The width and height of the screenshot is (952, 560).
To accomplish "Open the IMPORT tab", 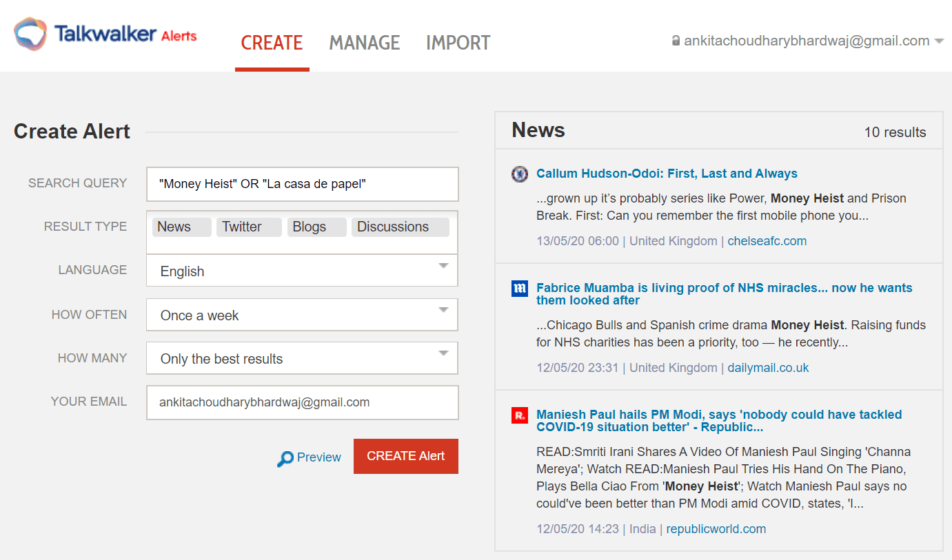I will [458, 43].
